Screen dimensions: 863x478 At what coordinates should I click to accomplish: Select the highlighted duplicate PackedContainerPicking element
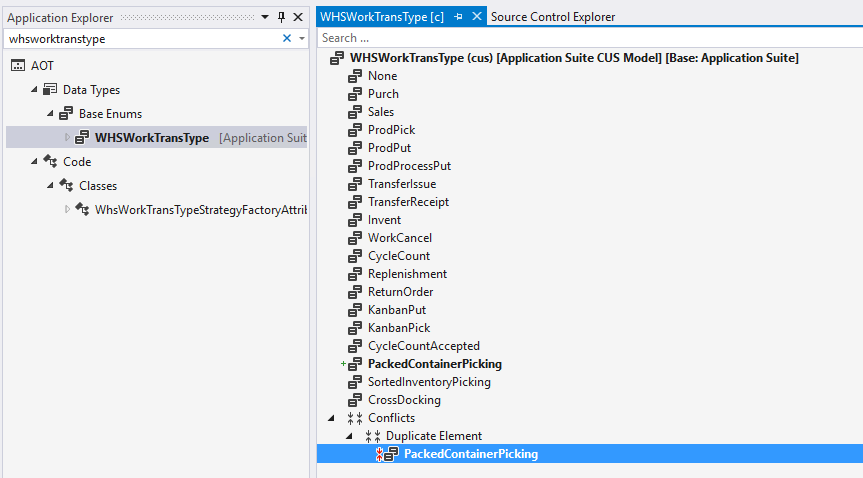(470, 454)
